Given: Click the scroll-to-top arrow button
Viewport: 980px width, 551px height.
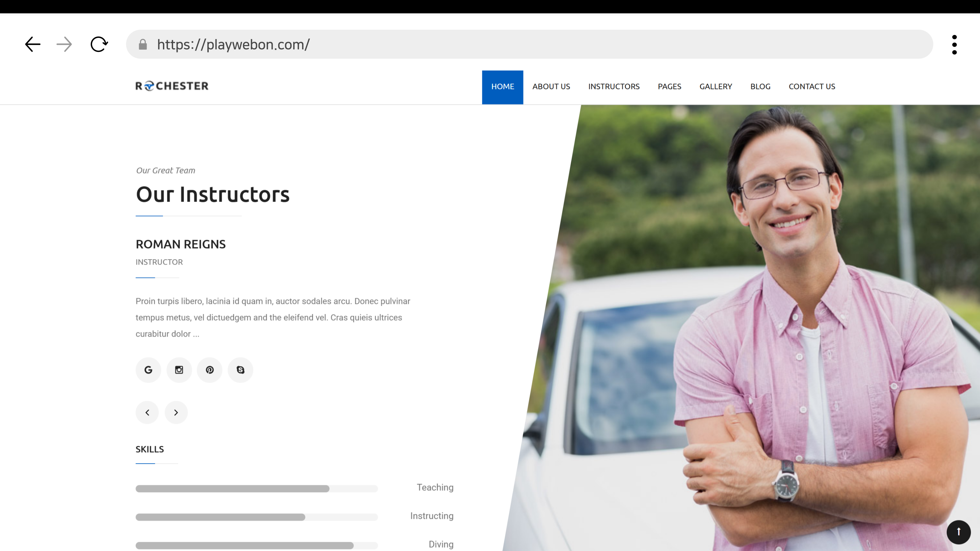Looking at the screenshot, I should point(958,532).
